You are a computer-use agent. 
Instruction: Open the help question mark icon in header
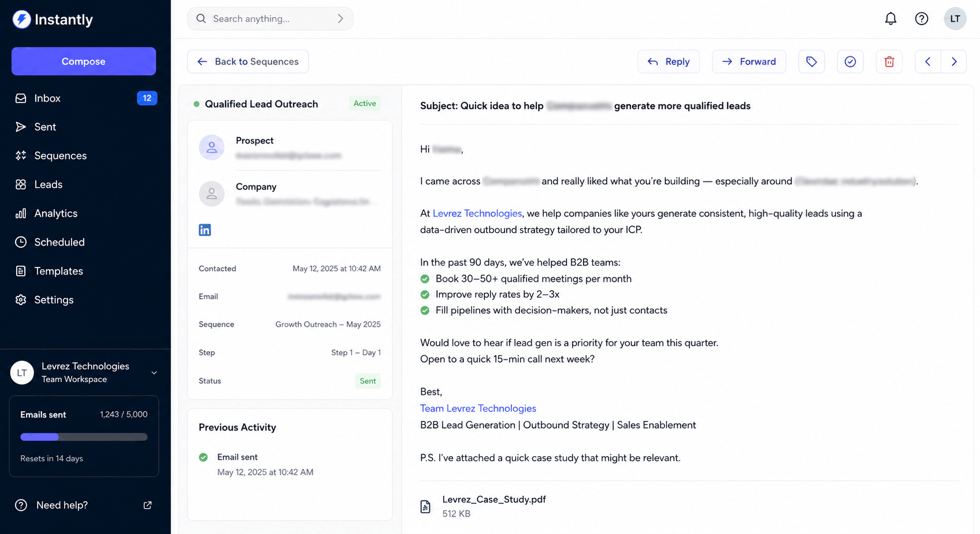pos(922,18)
